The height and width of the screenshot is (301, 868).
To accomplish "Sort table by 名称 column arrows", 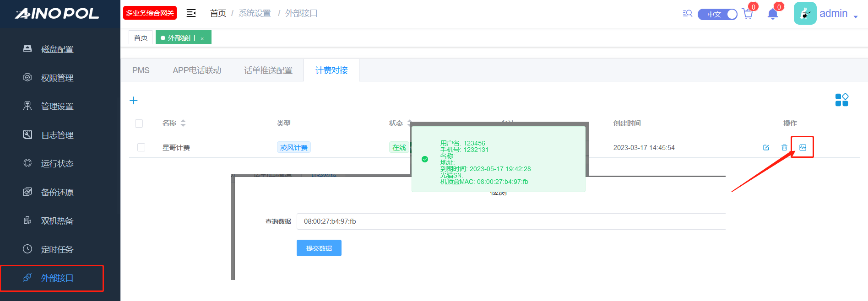I will [183, 123].
